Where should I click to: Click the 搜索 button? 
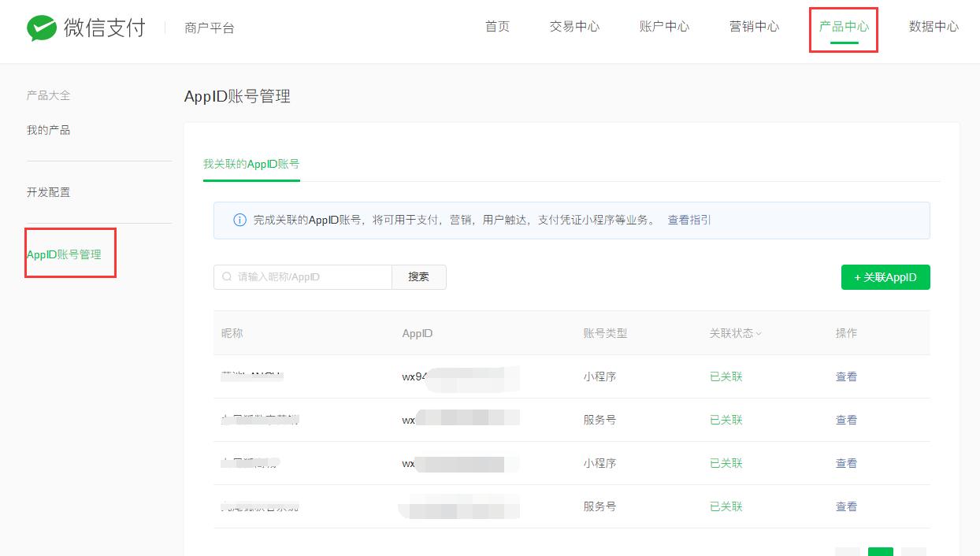(x=419, y=277)
